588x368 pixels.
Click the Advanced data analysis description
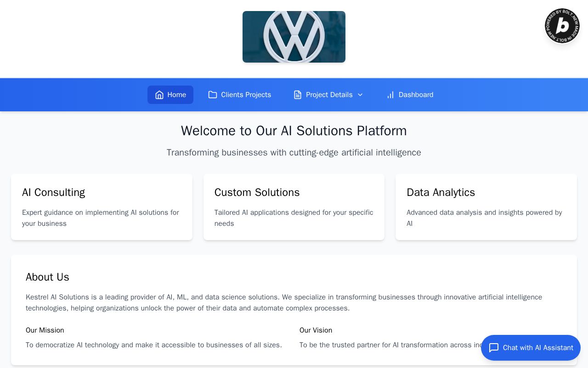click(485, 218)
